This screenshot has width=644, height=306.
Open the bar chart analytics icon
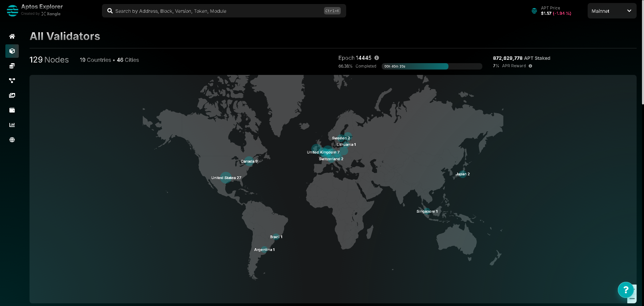(x=12, y=125)
